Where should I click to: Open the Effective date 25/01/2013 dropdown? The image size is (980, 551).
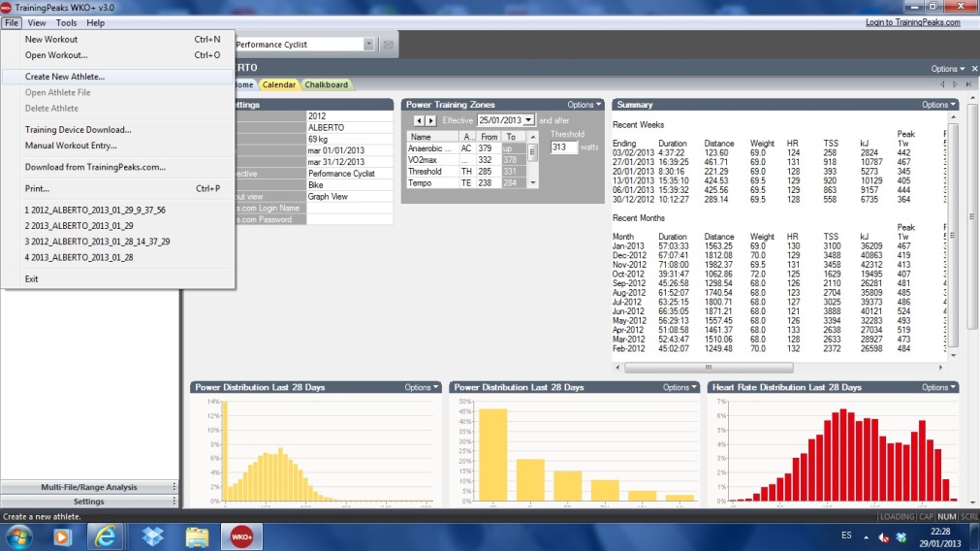528,120
